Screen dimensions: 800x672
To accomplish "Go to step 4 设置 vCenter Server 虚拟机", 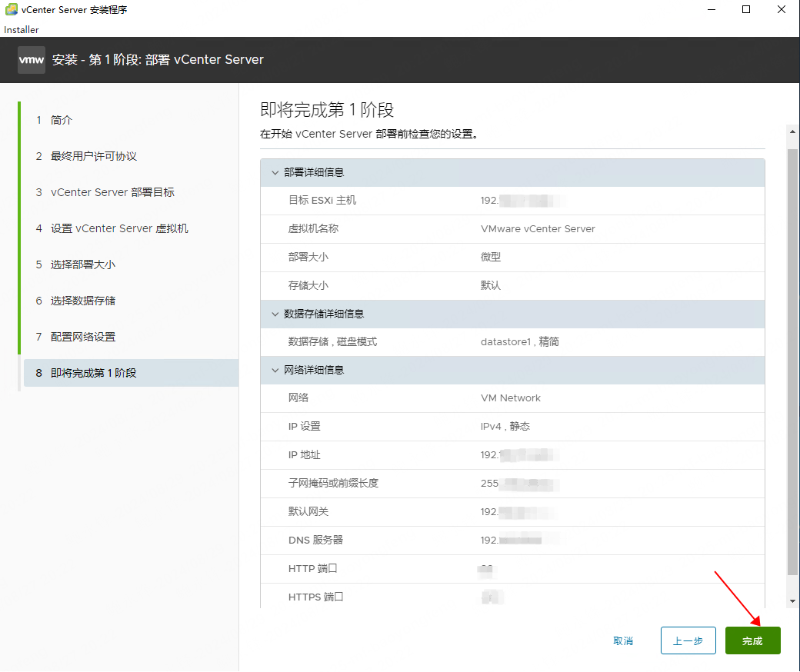I will [x=112, y=228].
